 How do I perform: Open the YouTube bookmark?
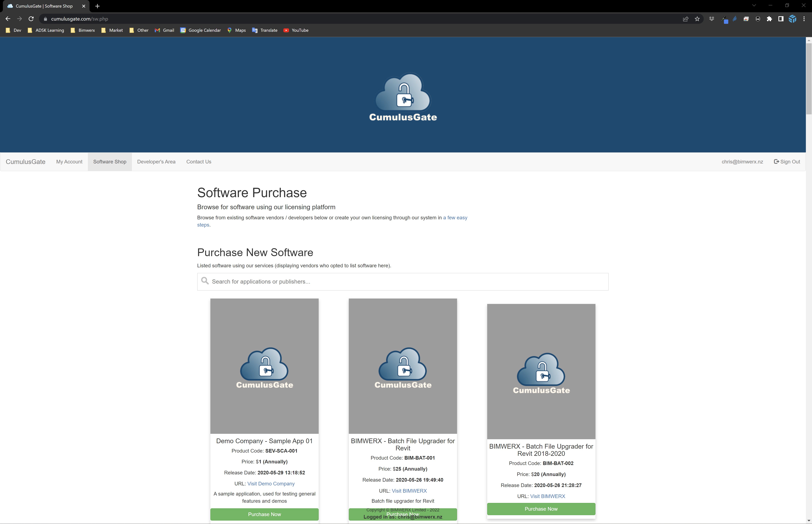(296, 30)
